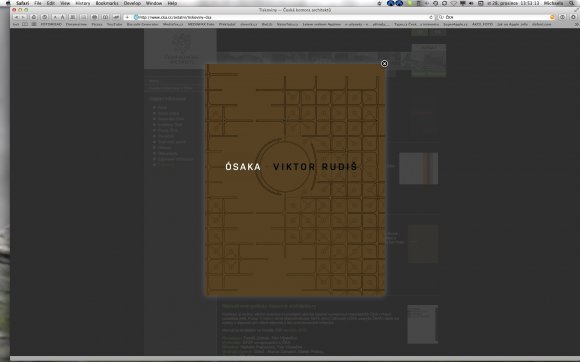Screen dimensions: 580x362
Task: Open the YouTube bookmark
Action: click(114, 24)
